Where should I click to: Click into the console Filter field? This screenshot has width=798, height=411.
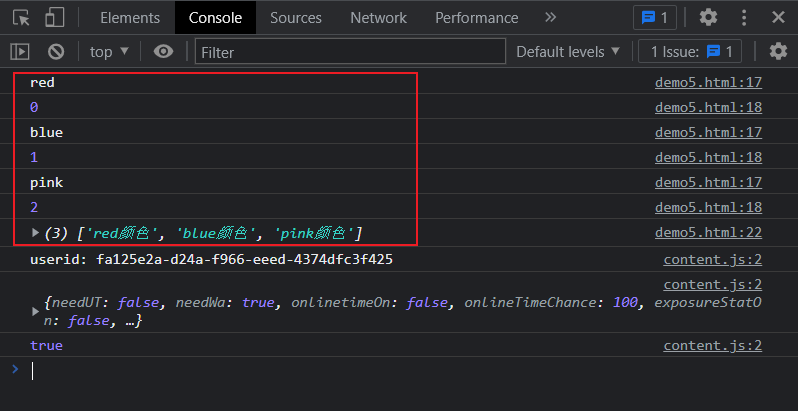point(350,52)
